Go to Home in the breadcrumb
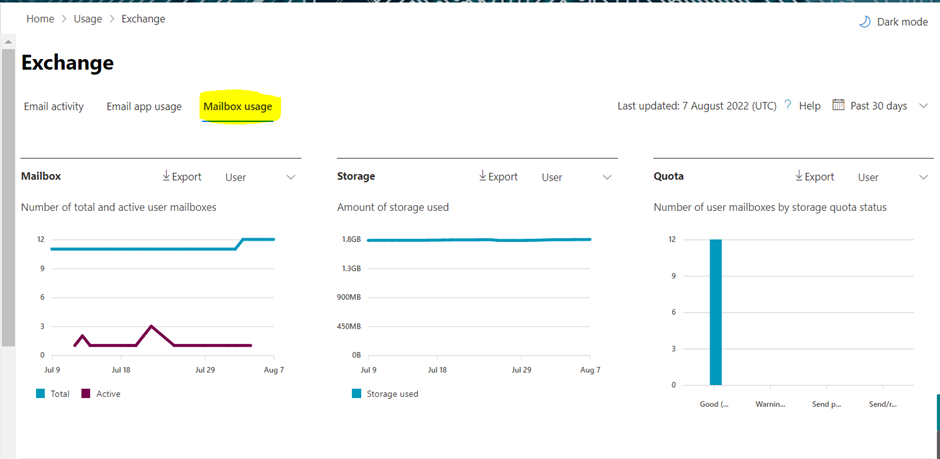 pyautogui.click(x=40, y=19)
